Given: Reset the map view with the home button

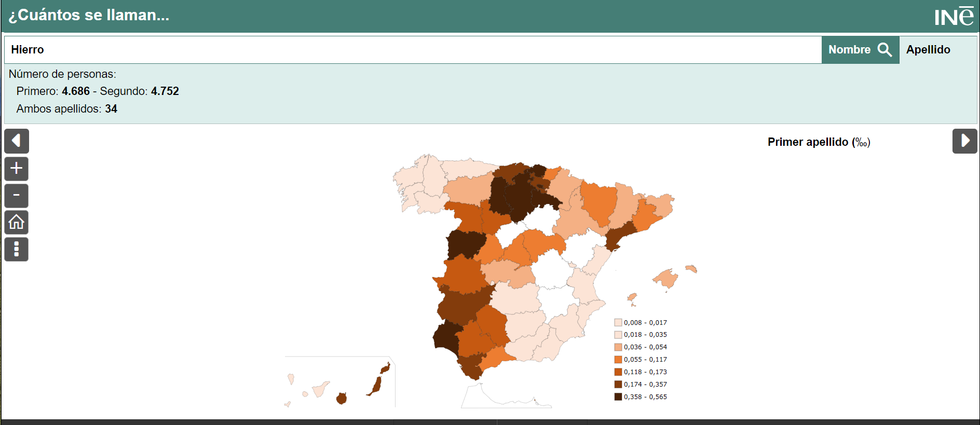Looking at the screenshot, I should 17,223.
